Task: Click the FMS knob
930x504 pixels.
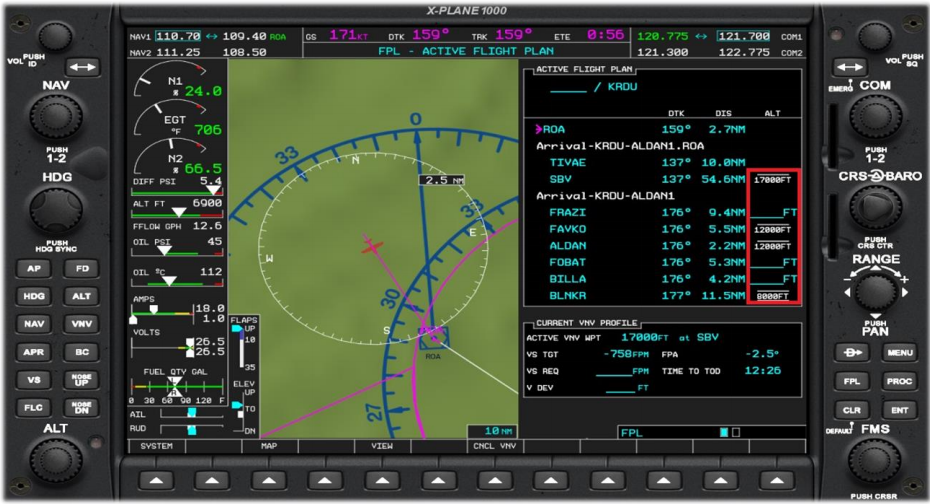Action: tap(874, 462)
